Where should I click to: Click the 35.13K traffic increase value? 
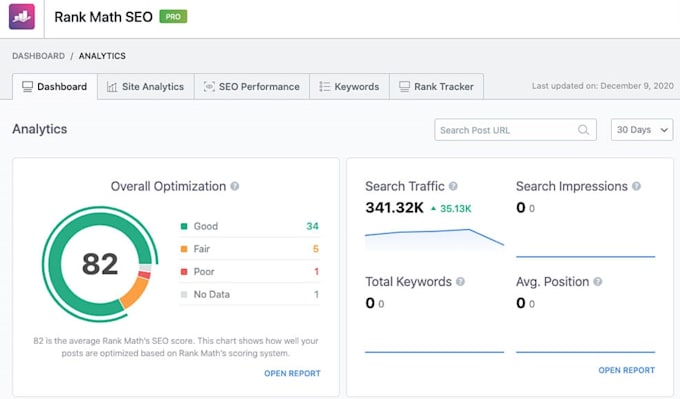(x=455, y=209)
